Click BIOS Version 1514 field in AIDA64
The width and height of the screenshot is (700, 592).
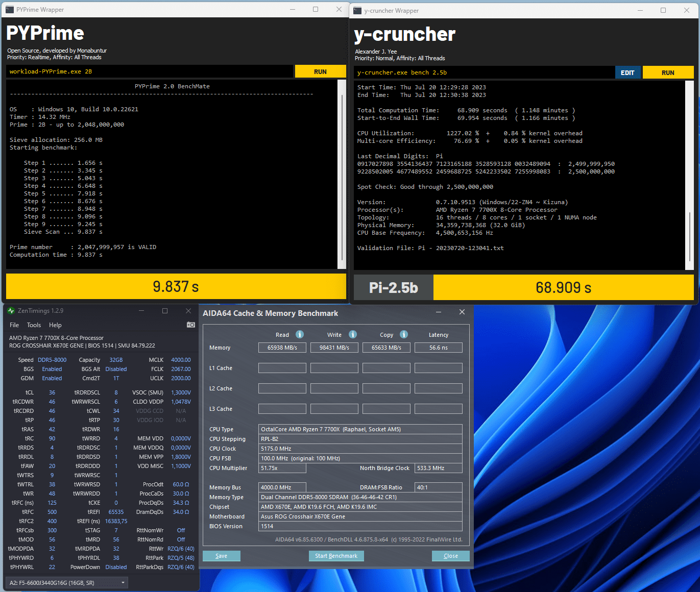click(360, 526)
